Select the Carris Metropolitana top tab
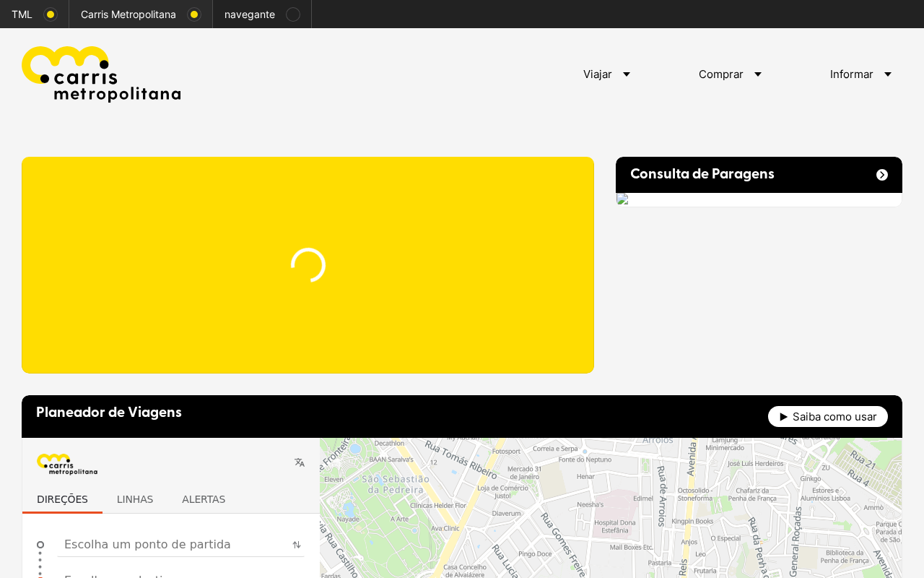Image resolution: width=924 pixels, height=578 pixels. (141, 14)
